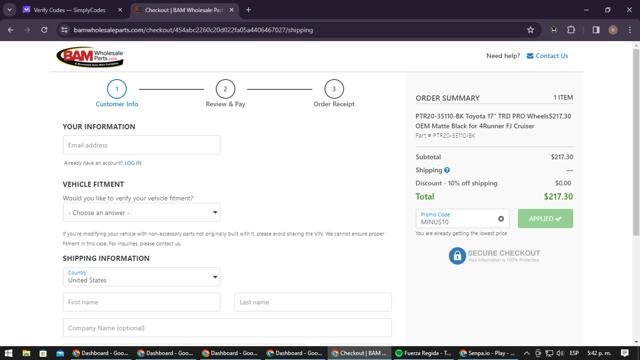The height and width of the screenshot is (360, 640).
Task: Click the taskbar clock showing 5:42 p.m.
Action: pos(599,353)
